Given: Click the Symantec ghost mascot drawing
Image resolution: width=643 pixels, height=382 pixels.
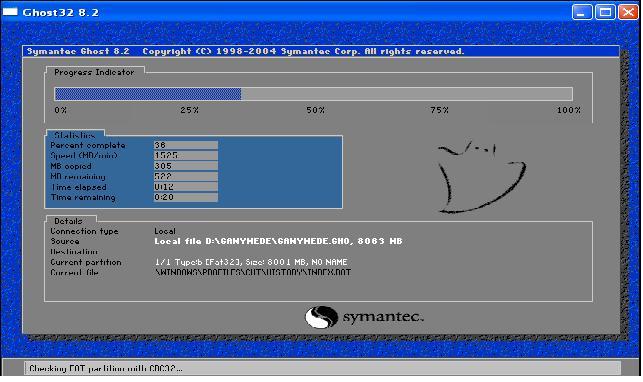Looking at the screenshot, I should coord(481,177).
